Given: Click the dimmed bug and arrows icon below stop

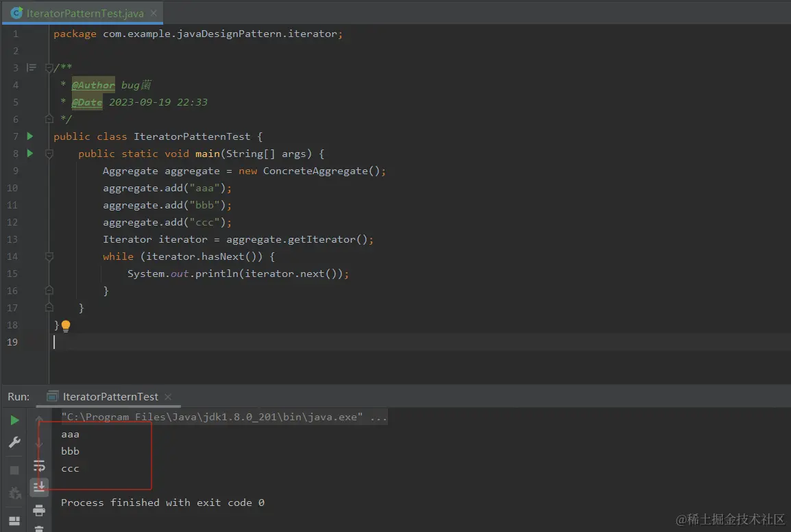Looking at the screenshot, I should (15, 493).
